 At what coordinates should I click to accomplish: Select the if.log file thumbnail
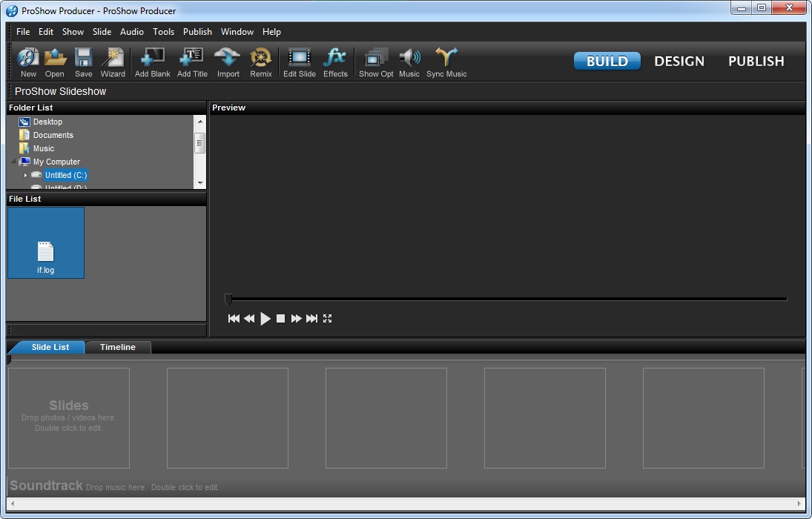(x=45, y=243)
